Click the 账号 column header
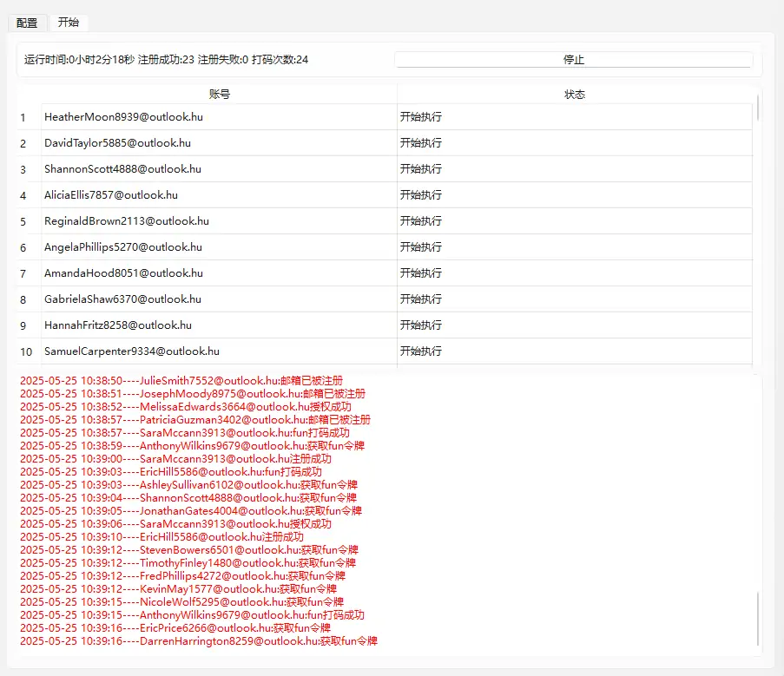 pyautogui.click(x=220, y=94)
